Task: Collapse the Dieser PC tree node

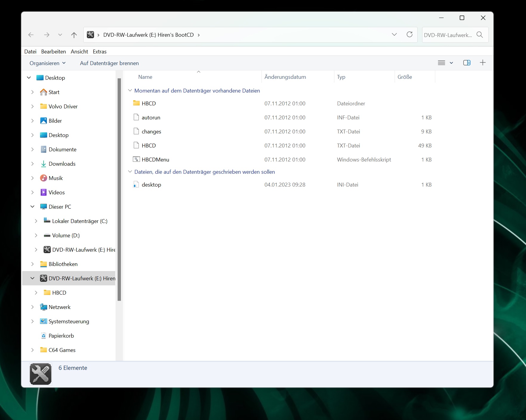Action: tap(33, 207)
